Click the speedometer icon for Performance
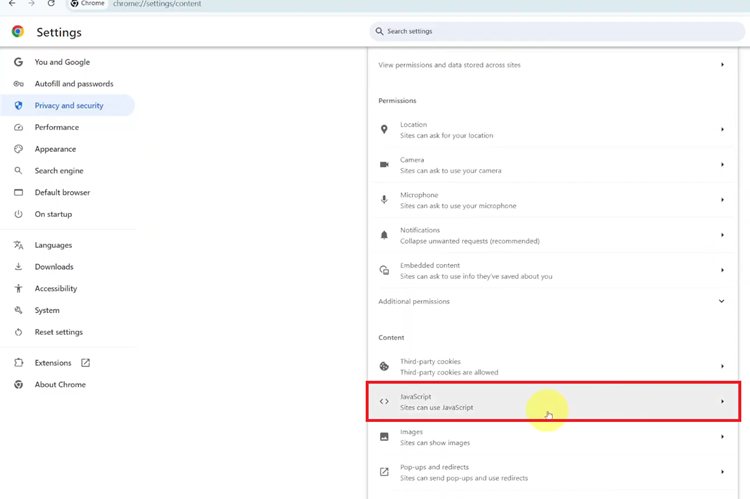750x499 pixels. coord(18,127)
